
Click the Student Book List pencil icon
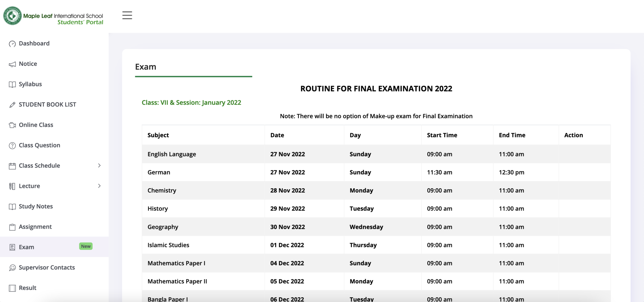(12, 105)
